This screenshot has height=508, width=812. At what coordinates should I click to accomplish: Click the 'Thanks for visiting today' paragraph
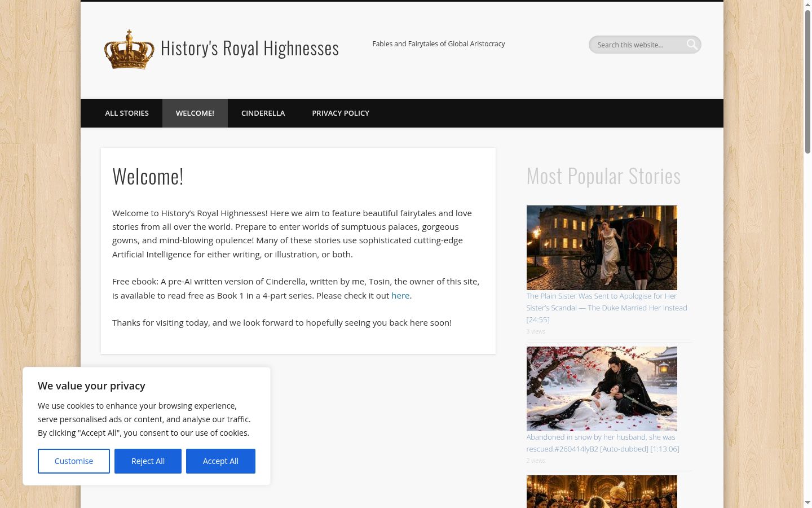click(x=282, y=323)
